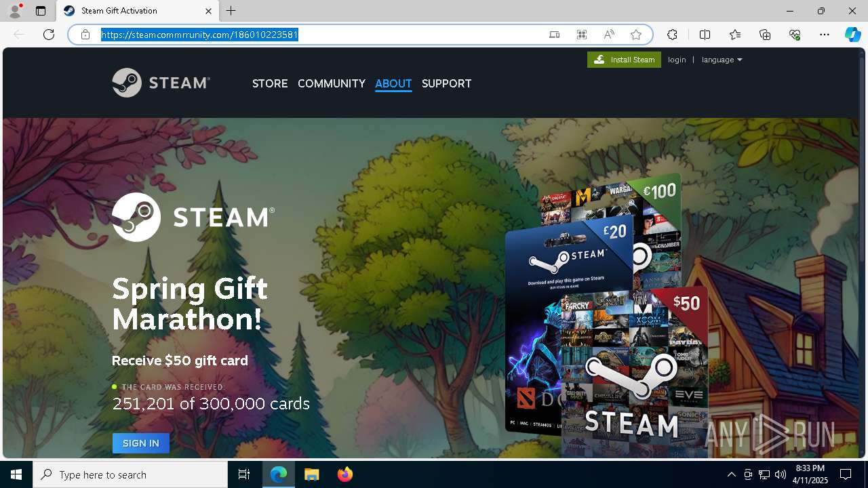Open the Extensions puzzle icon
Viewport: 868px width, 488px height.
(672, 35)
